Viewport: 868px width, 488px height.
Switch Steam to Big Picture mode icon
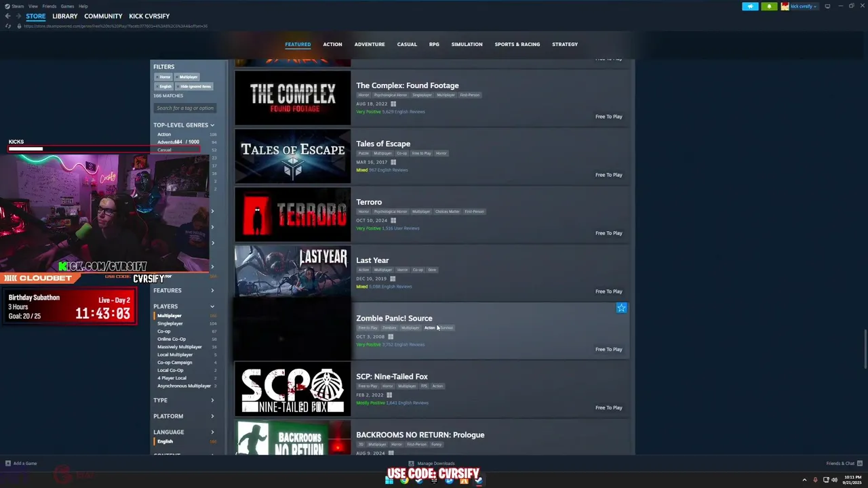[827, 6]
